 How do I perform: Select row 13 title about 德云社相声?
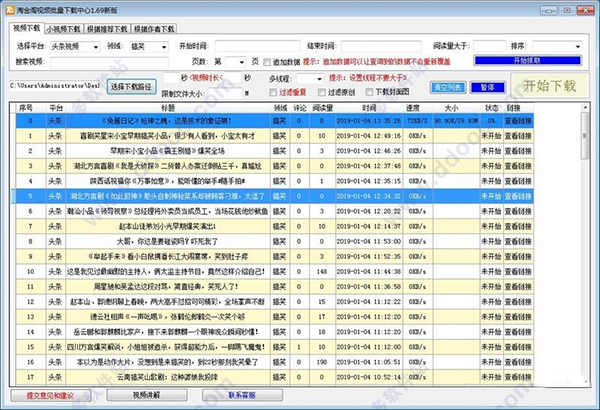[x=168, y=317]
